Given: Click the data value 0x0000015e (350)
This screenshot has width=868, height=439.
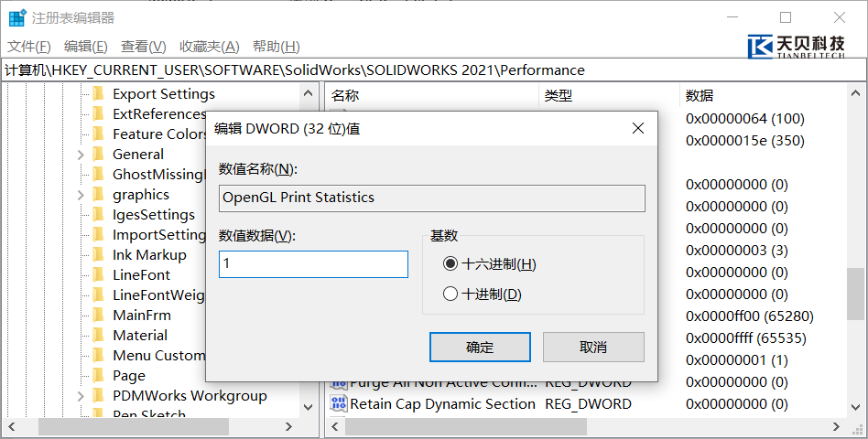Looking at the screenshot, I should click(x=745, y=141).
